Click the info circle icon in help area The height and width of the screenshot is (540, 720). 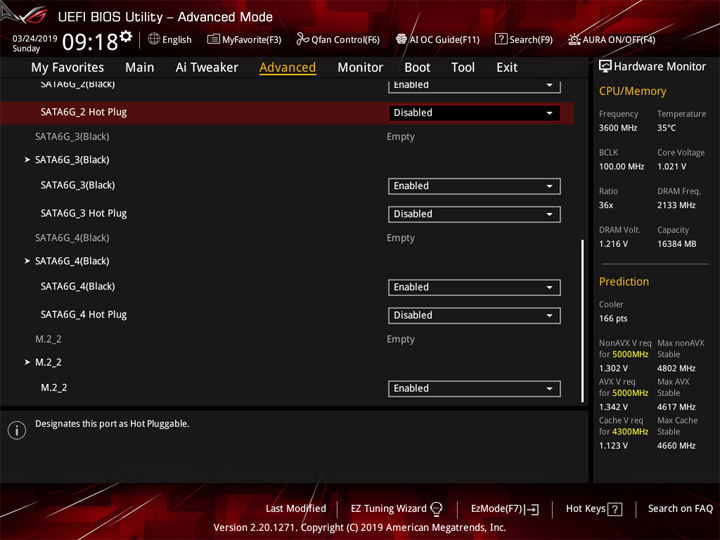[x=17, y=430]
